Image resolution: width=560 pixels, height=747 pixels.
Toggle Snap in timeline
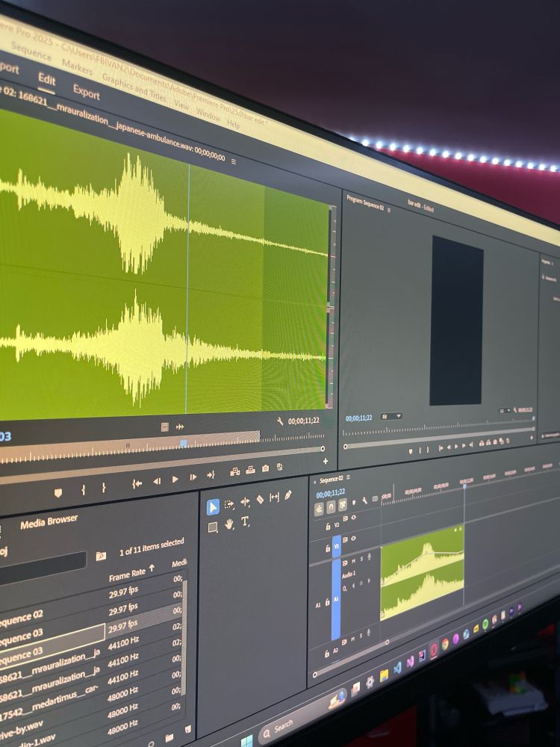point(331,506)
